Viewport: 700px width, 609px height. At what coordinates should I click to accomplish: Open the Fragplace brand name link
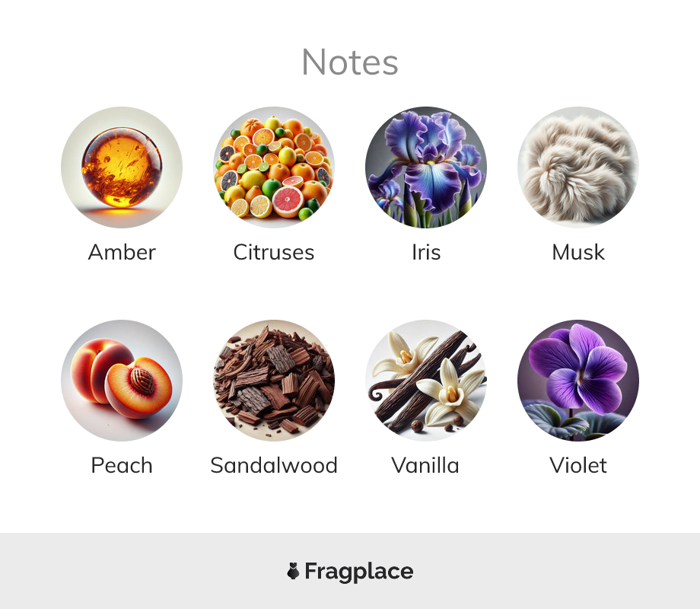click(x=359, y=572)
